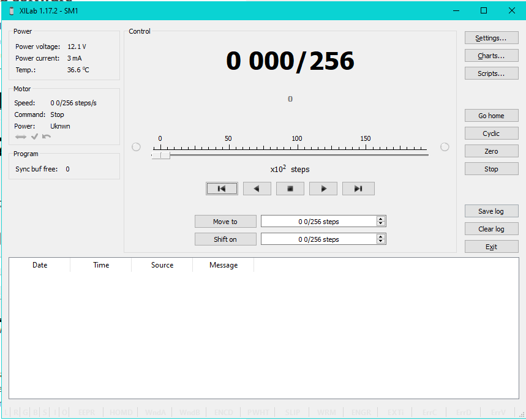
Task: Click the XILab app icon in title bar
Action: [x=11, y=10]
